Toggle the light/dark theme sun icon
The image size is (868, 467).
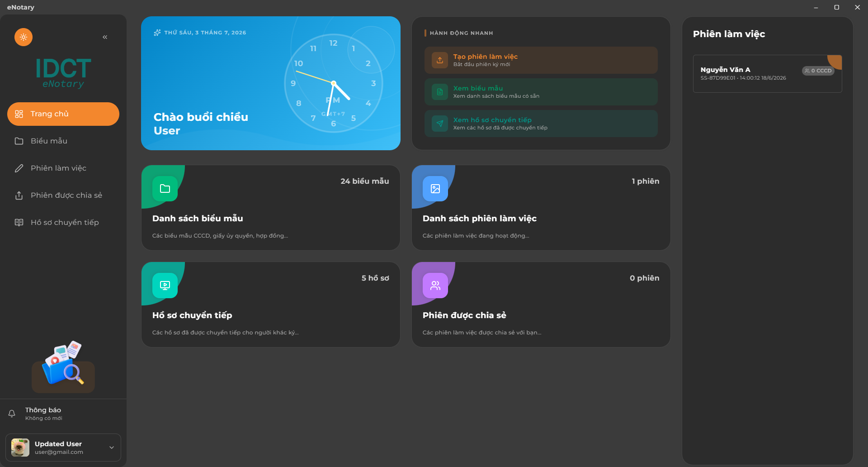(24, 37)
